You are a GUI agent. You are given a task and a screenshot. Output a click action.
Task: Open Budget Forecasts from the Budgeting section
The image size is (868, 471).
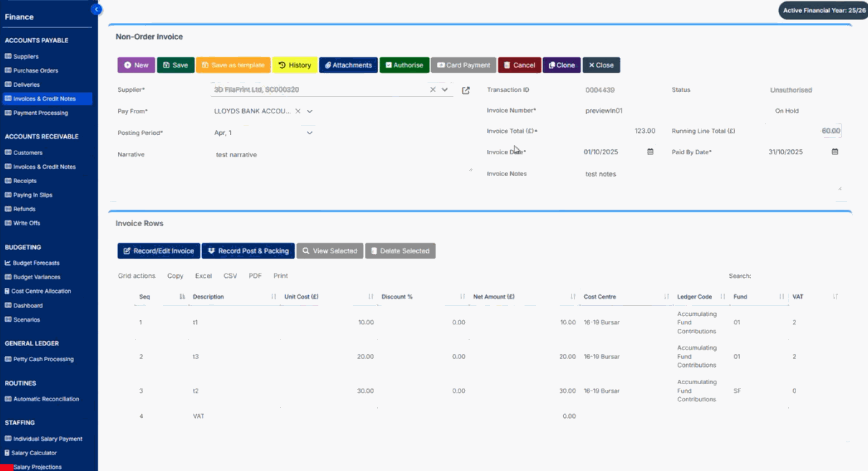pyautogui.click(x=36, y=263)
